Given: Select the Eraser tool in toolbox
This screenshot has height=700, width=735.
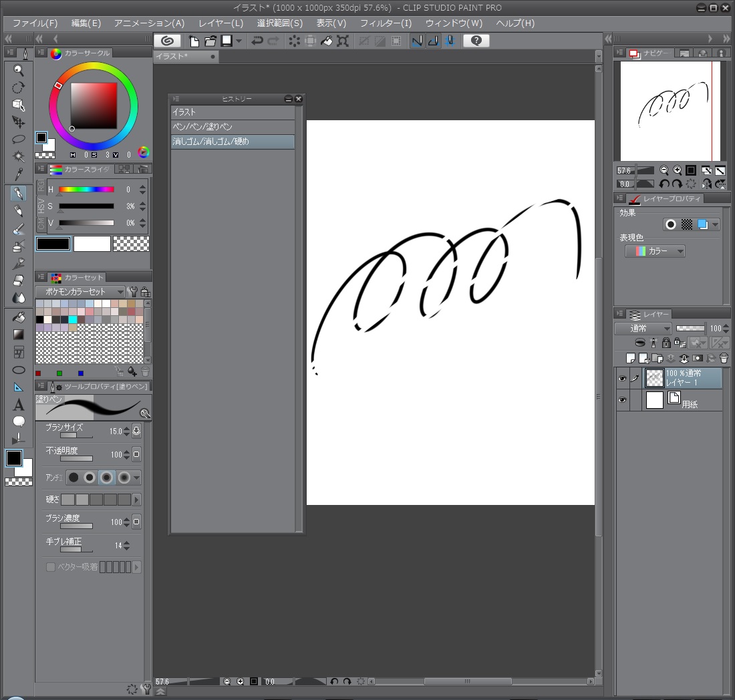Looking at the screenshot, I should click(x=19, y=280).
